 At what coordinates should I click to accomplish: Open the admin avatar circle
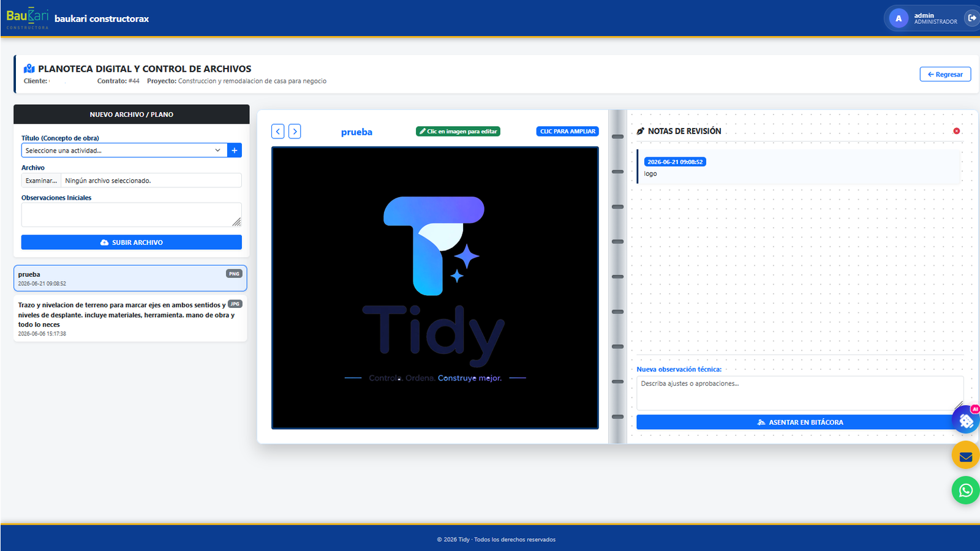click(899, 18)
